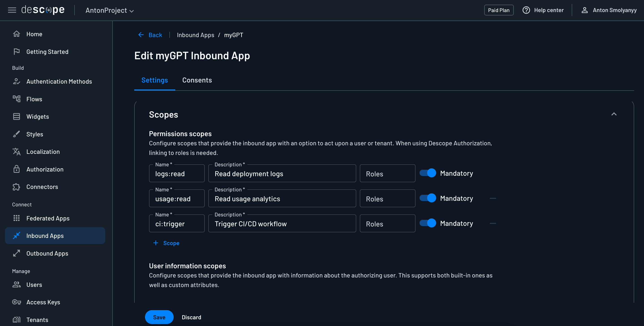Open the Access Keys section
This screenshot has height=326, width=644.
[43, 302]
